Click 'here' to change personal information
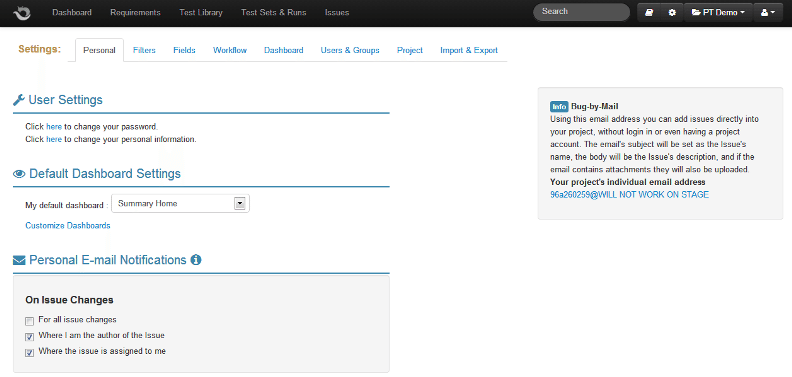The height and width of the screenshot is (377, 792). point(54,139)
